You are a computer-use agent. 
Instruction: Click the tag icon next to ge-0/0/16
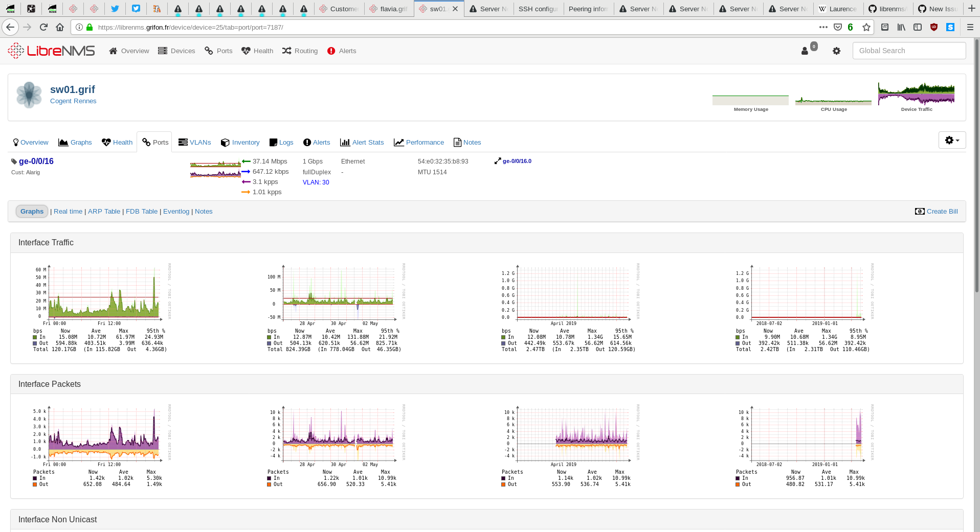14,161
